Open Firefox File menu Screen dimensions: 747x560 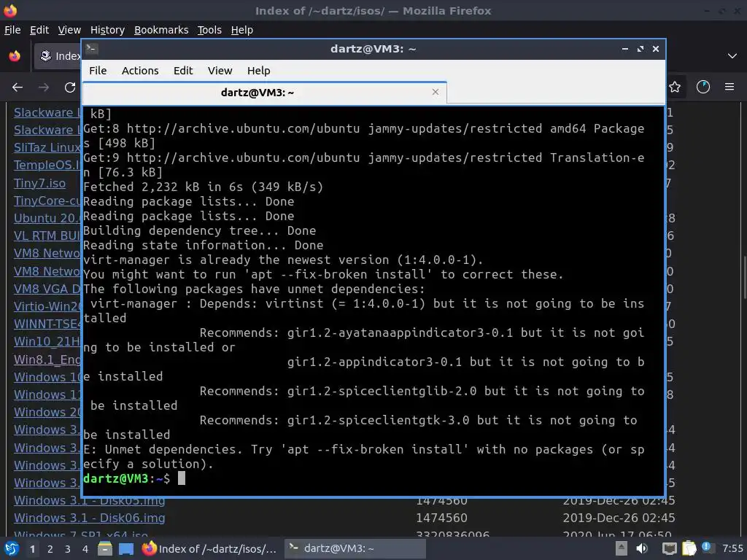[12, 30]
